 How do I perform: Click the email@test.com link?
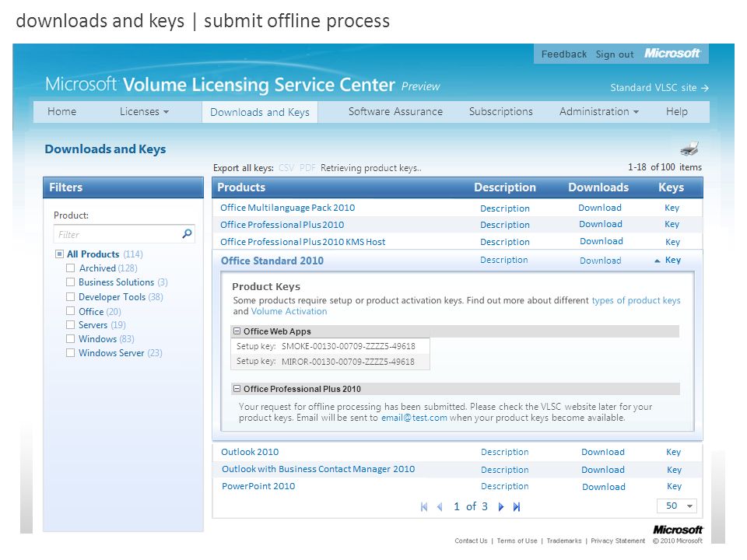[x=414, y=418]
